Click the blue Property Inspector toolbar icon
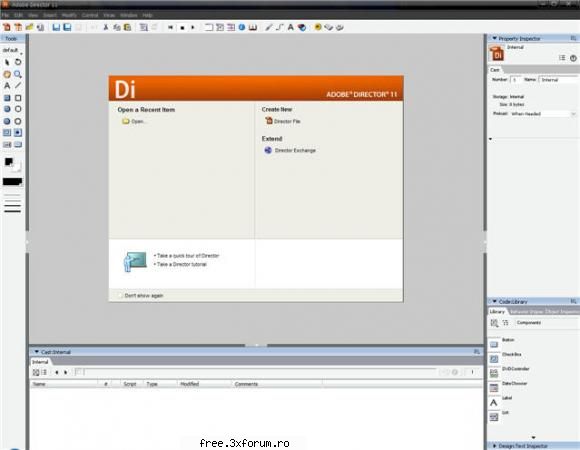Viewport: 580px width, 450px height. (242, 27)
